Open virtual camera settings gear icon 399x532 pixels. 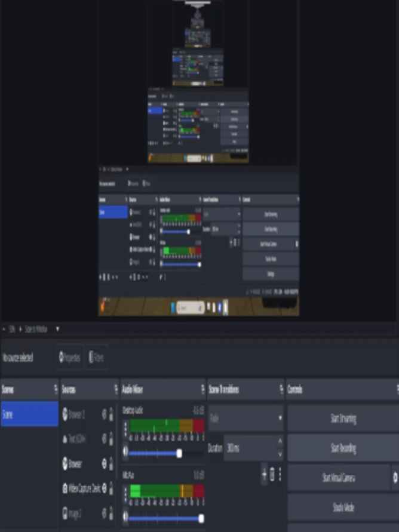click(395, 478)
